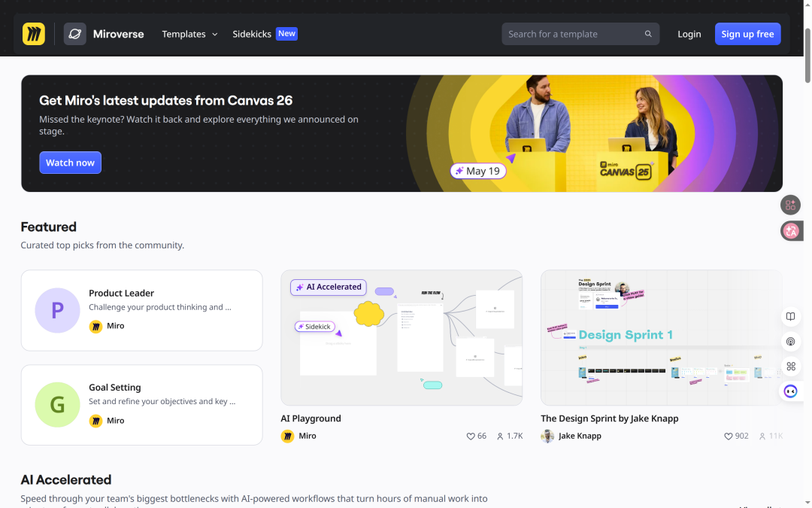This screenshot has height=508, width=812.
Task: Click The Design Sprint by Jake Knapp title
Action: [610, 419]
